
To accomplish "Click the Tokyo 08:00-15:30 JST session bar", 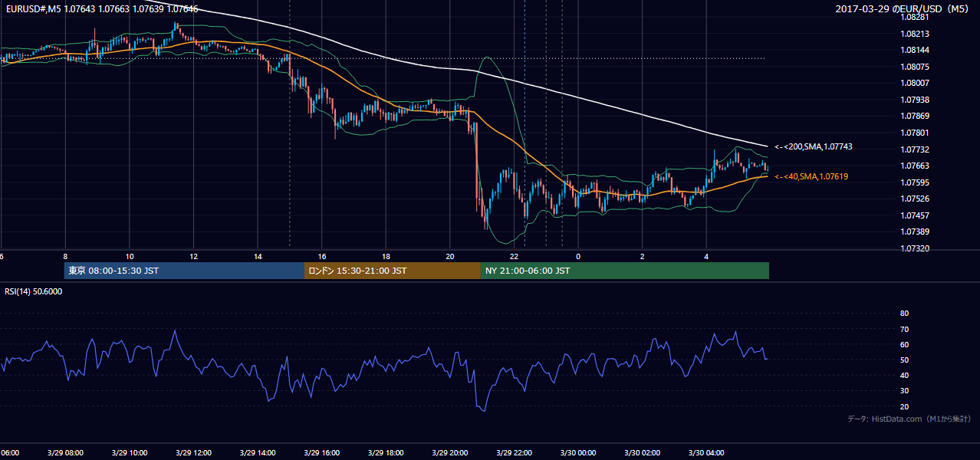I will (x=184, y=271).
